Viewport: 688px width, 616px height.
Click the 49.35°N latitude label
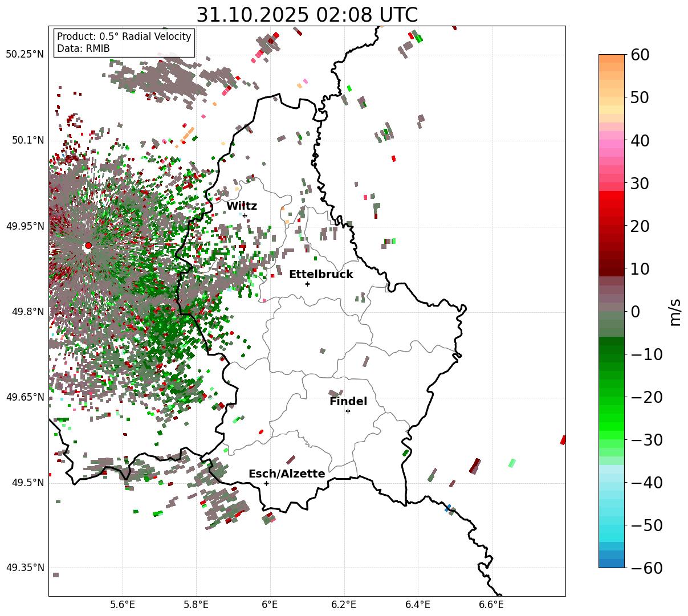click(x=25, y=568)
